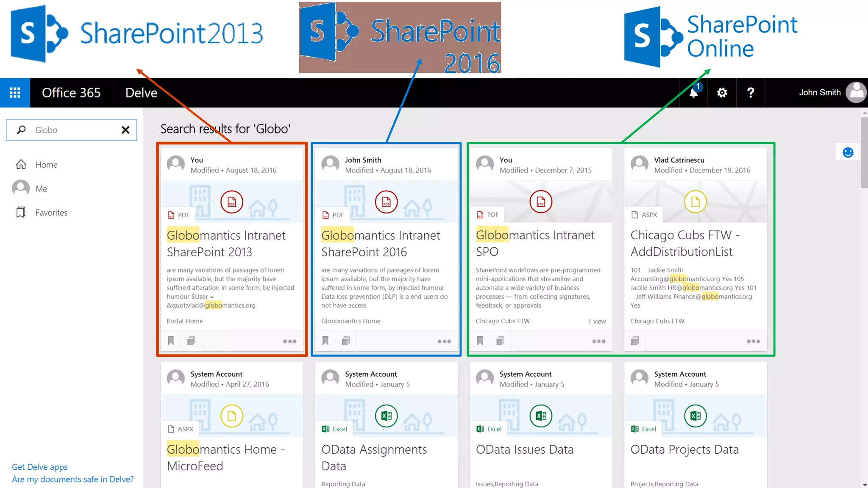
Task: Click board icon on SharePoint 2013 card
Action: 191,341
